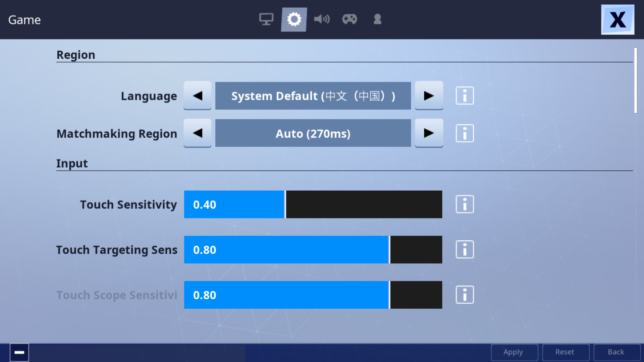Open the Video display settings tab
Image resolution: width=644 pixels, height=362 pixels.
click(x=266, y=19)
